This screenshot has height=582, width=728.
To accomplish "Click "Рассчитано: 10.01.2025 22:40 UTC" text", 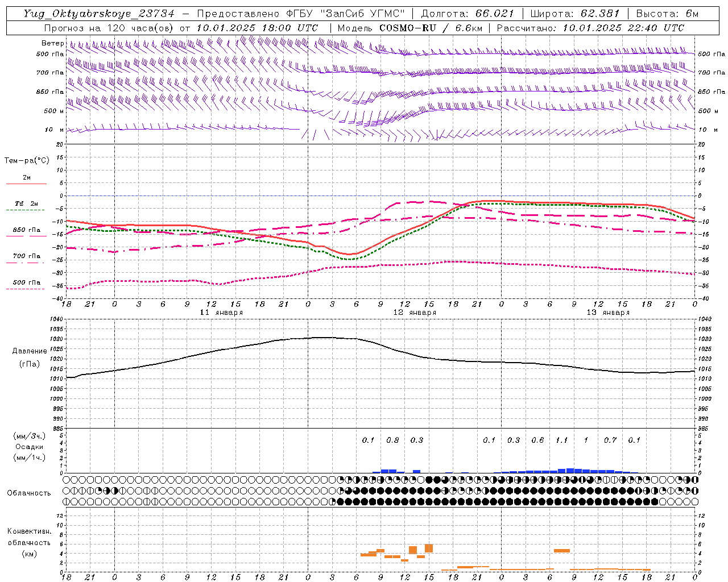I will pos(590,28).
